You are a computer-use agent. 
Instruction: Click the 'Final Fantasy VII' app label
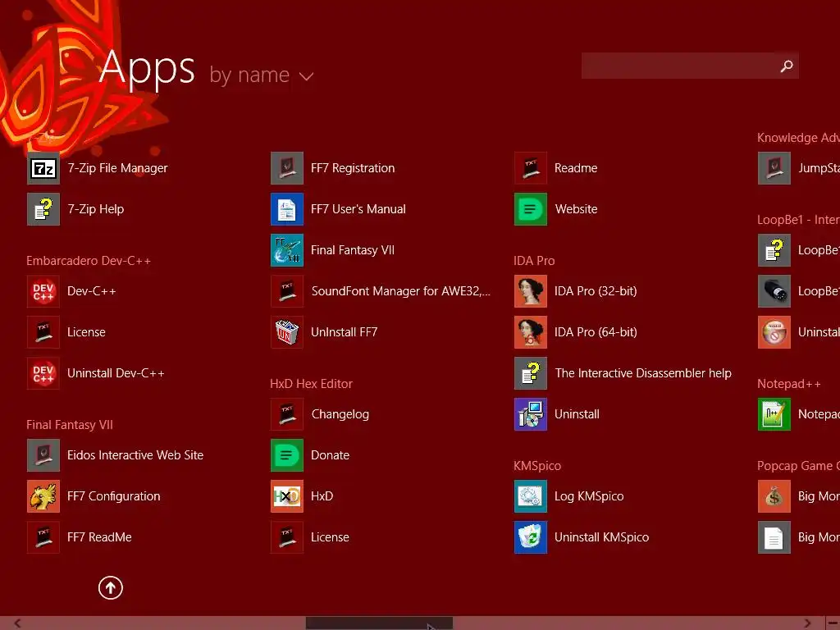(x=353, y=250)
